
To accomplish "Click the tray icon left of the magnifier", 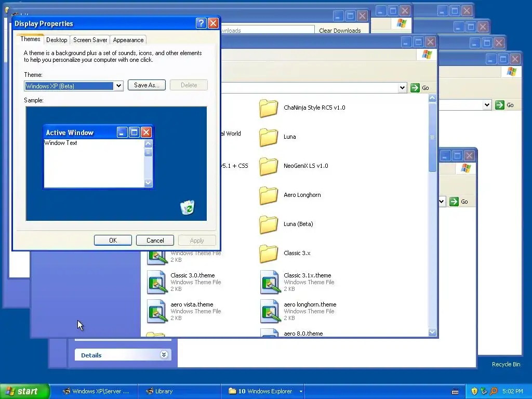I will click(484, 391).
